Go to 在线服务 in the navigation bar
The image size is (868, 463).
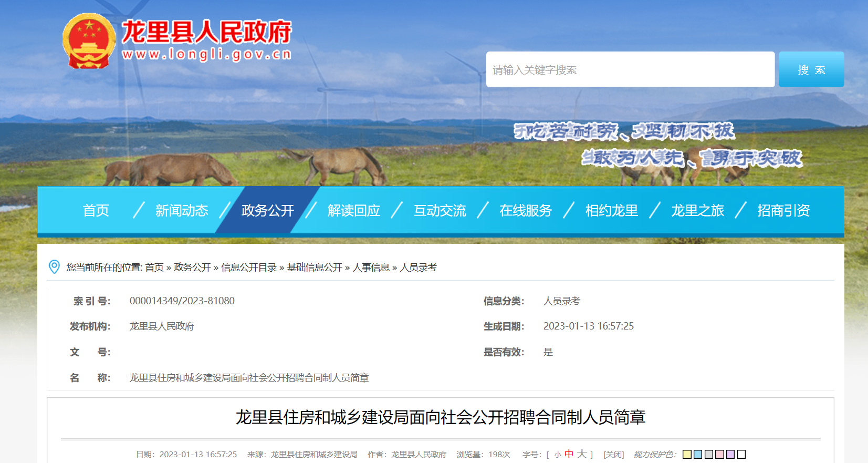pyautogui.click(x=526, y=211)
